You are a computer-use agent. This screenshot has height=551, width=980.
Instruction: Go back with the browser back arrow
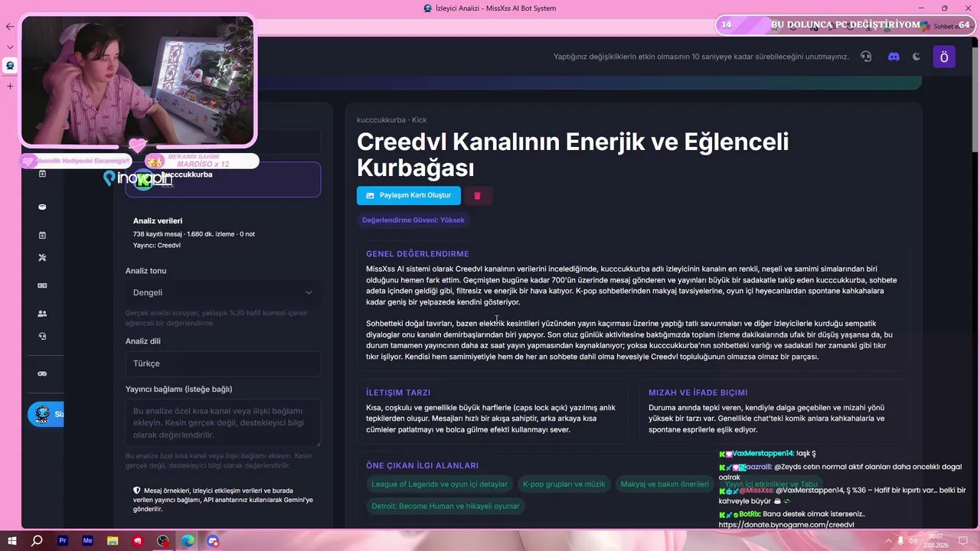point(10,27)
